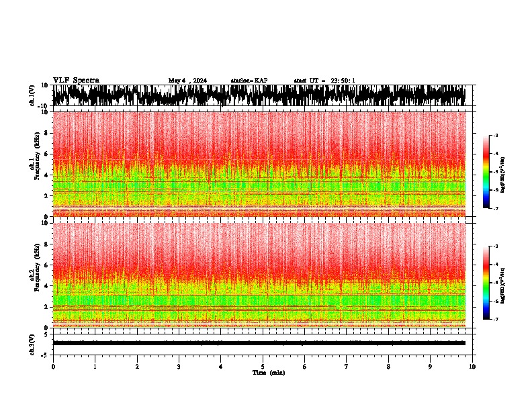Click the time axis tick label "4"

221,367
